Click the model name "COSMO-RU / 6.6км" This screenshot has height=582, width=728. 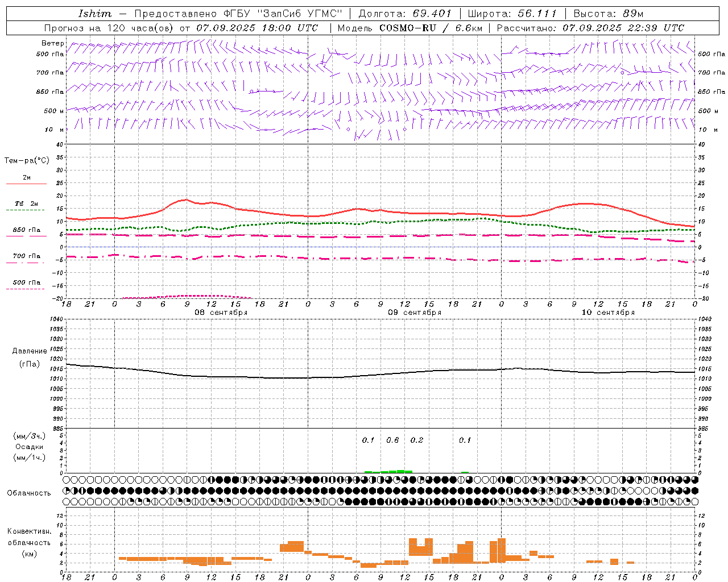(x=431, y=28)
